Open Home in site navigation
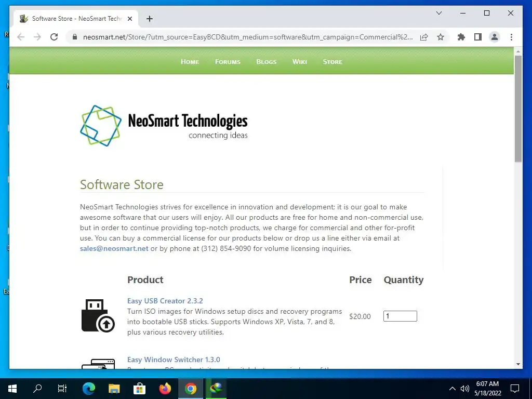The image size is (532, 399). point(190,62)
